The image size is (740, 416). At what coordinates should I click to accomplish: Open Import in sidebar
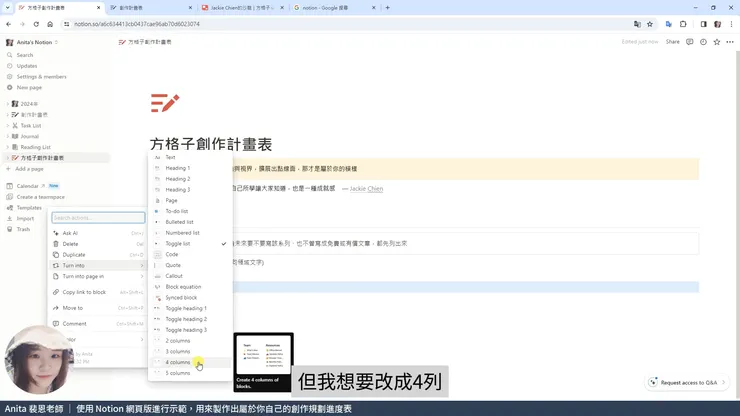(26, 219)
